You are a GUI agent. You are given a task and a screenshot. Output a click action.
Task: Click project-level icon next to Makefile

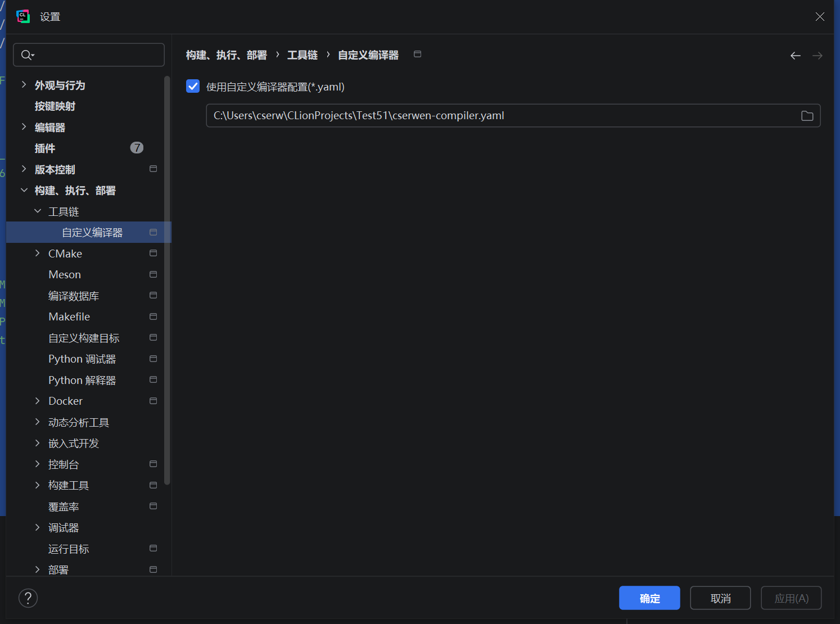point(153,316)
